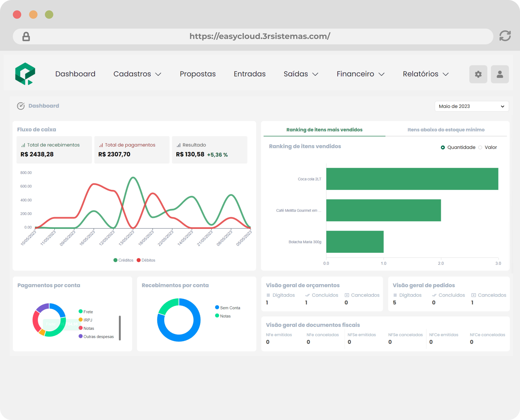This screenshot has width=520, height=420.
Task: Click the Resultado summary card
Action: (x=210, y=150)
